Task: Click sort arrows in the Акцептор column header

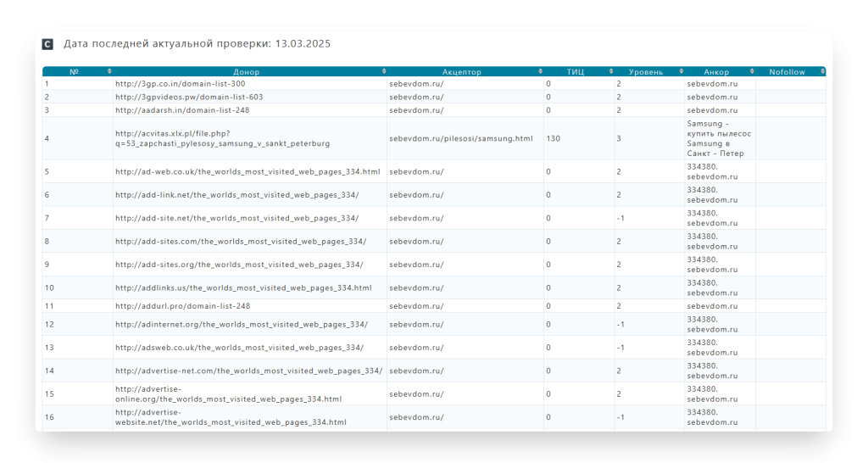Action: (540, 72)
